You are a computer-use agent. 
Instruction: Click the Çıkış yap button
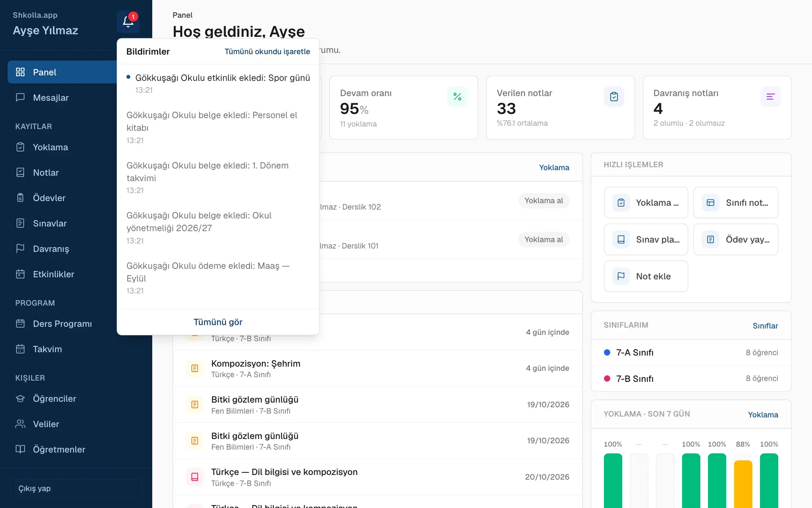(x=76, y=488)
